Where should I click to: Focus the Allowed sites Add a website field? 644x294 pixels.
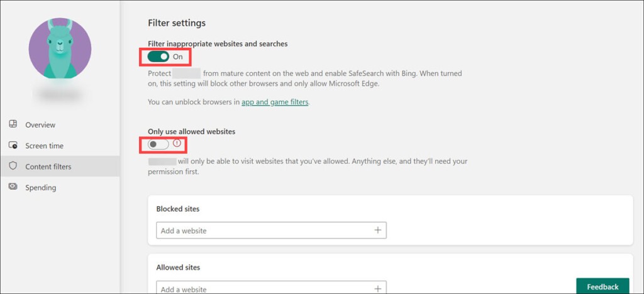264,289
